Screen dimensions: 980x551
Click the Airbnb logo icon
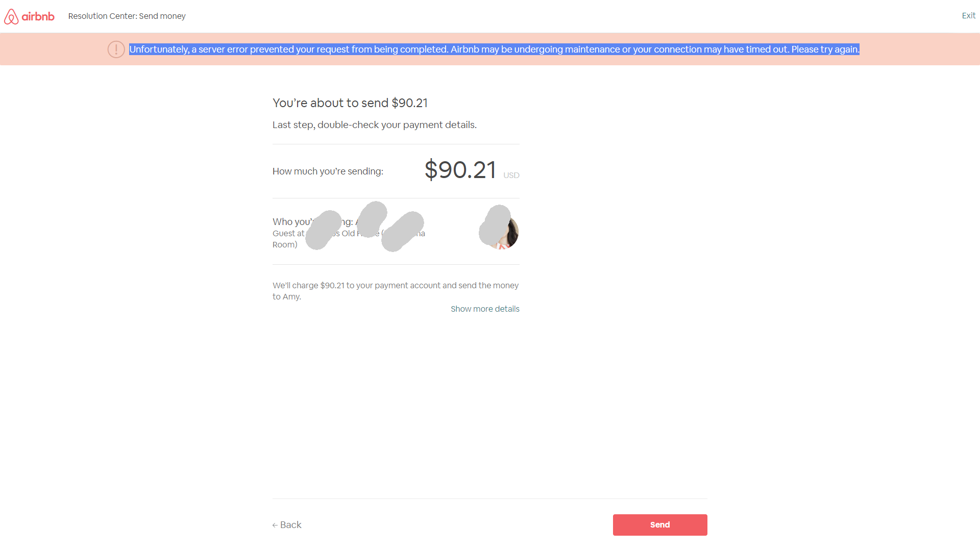tap(11, 17)
